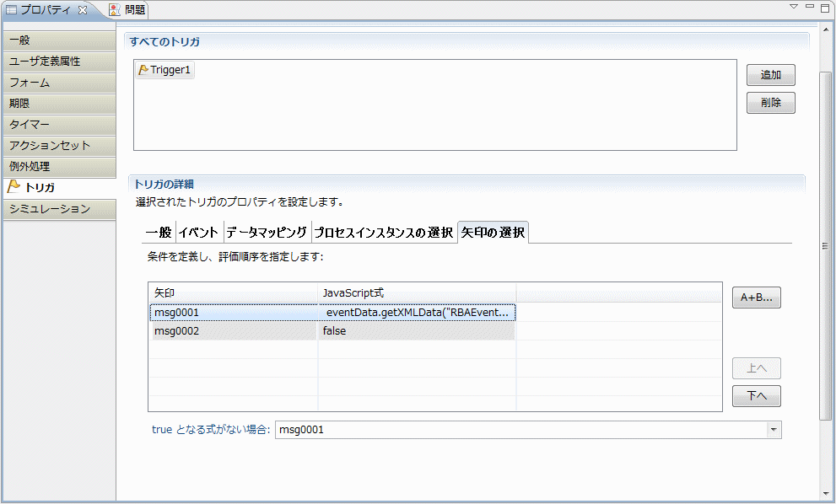Select the イベント tab
The height and width of the screenshot is (504, 836).
pyautogui.click(x=199, y=233)
